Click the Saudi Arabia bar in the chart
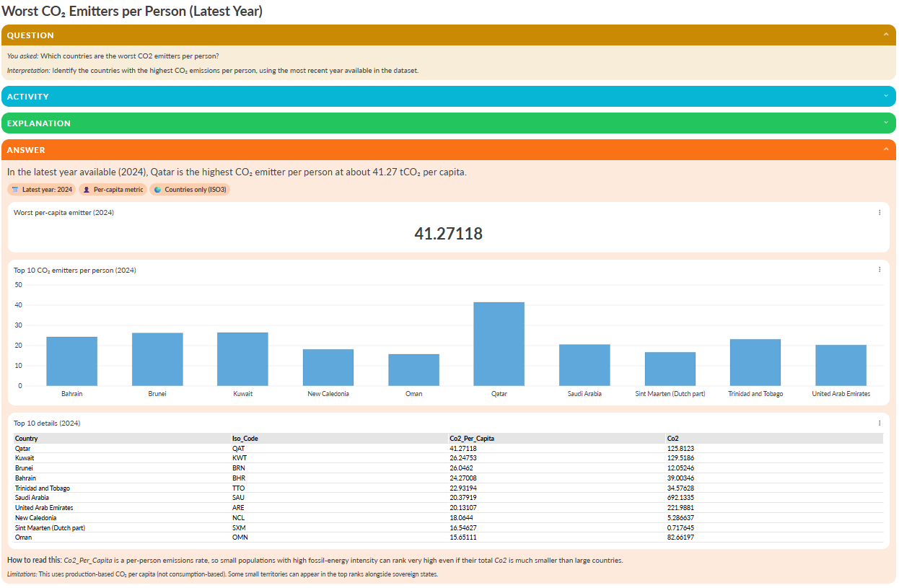The height and width of the screenshot is (588, 899). pyautogui.click(x=584, y=365)
